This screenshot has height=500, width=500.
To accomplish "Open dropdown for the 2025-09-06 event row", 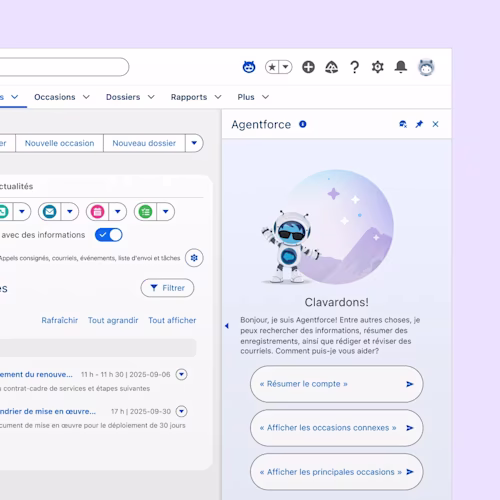I will (x=181, y=374).
